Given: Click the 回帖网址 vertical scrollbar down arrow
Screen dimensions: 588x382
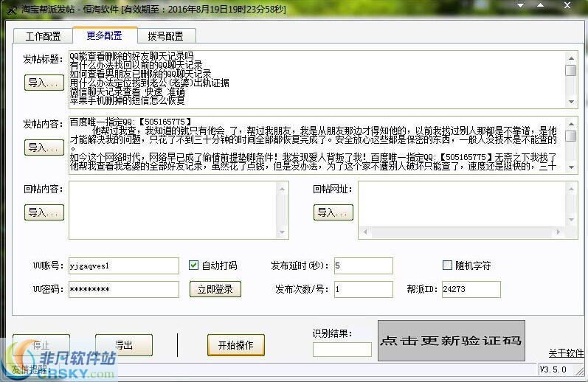Looking at the screenshot, I should (x=571, y=220).
